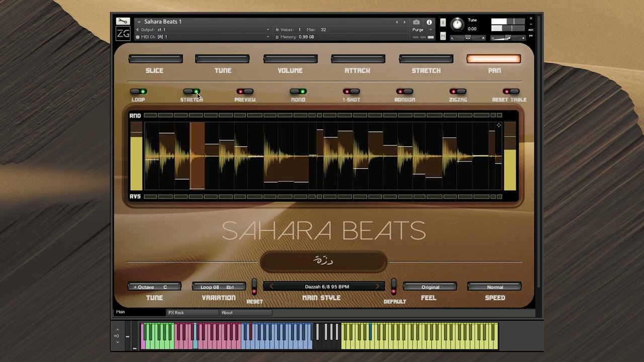Open the Purge dropdown menu
The image size is (644, 362).
point(422,30)
